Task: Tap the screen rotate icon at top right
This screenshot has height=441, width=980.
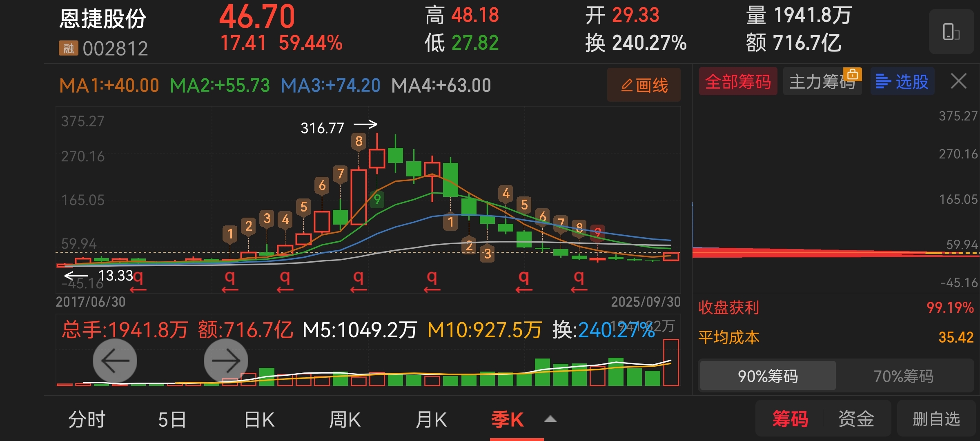Action: [x=951, y=32]
